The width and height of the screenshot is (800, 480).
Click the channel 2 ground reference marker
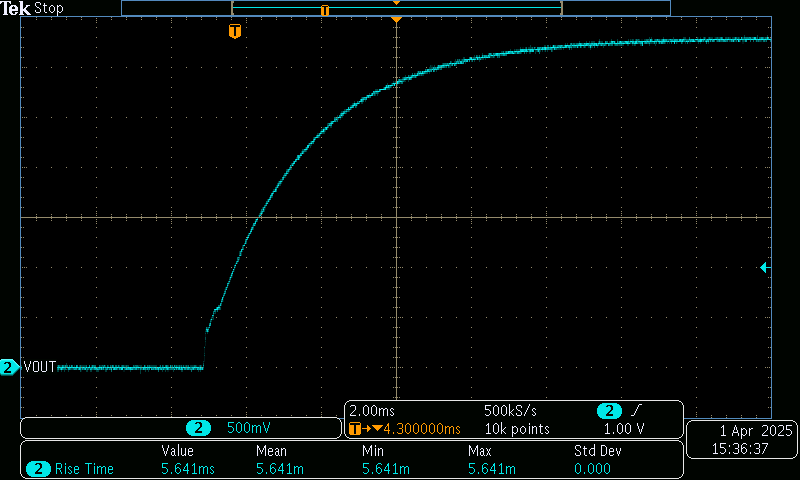[x=9, y=367]
